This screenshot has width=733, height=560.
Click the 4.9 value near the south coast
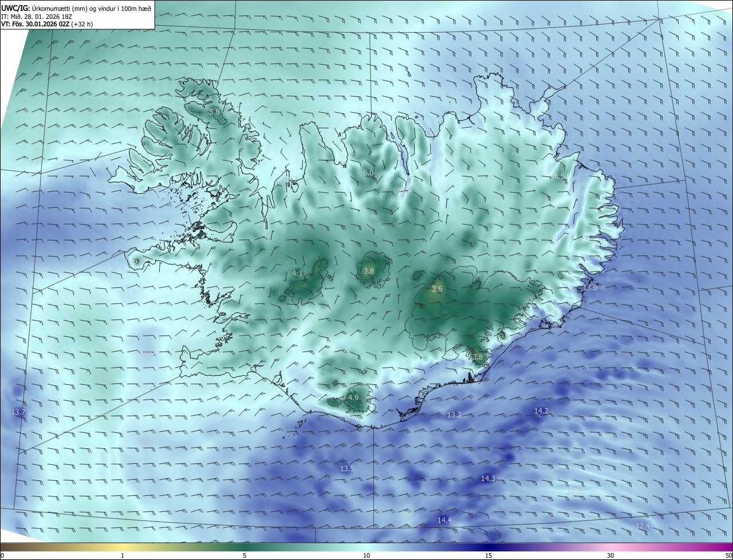tap(353, 397)
